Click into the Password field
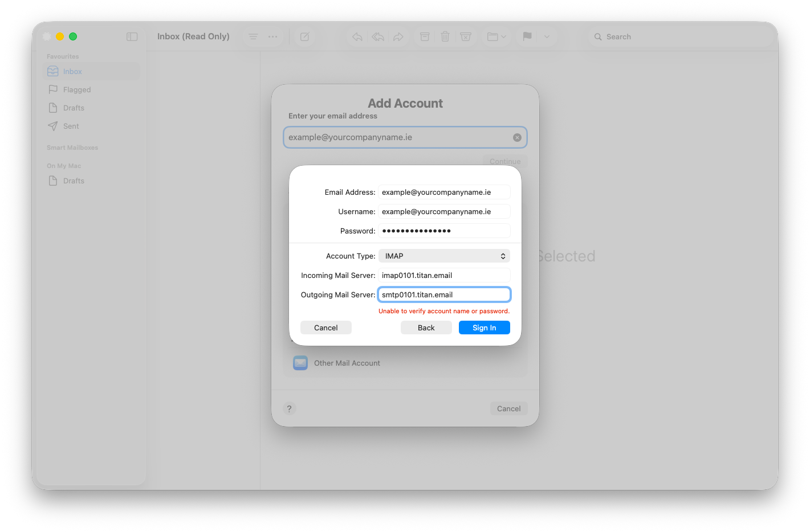The image size is (810, 532). tap(444, 231)
